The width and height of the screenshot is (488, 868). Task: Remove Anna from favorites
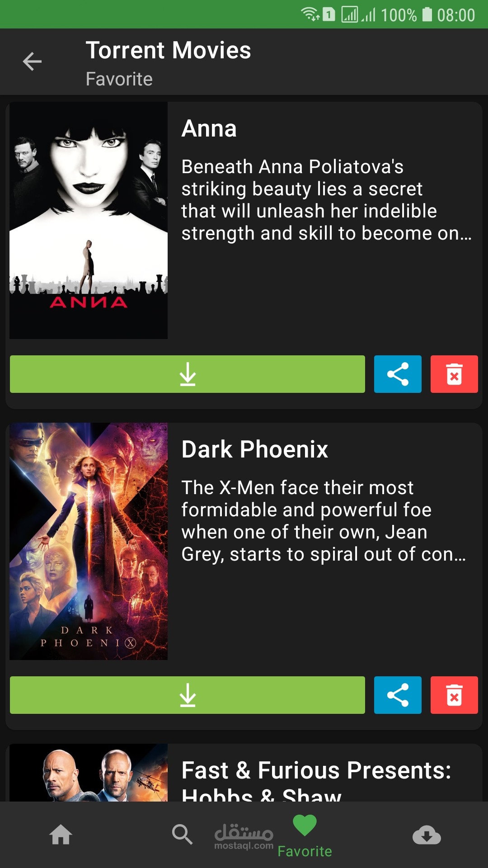[x=454, y=374]
